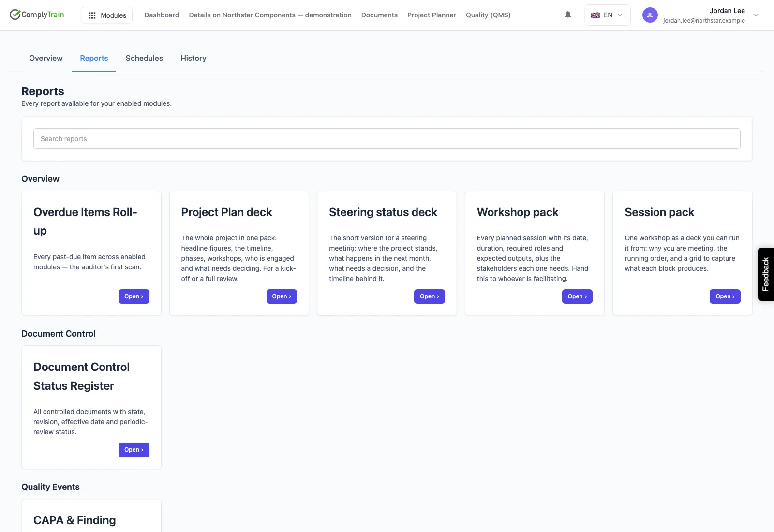The image size is (774, 532).
Task: Click the CAPA & Finding card title
Action: point(74,520)
